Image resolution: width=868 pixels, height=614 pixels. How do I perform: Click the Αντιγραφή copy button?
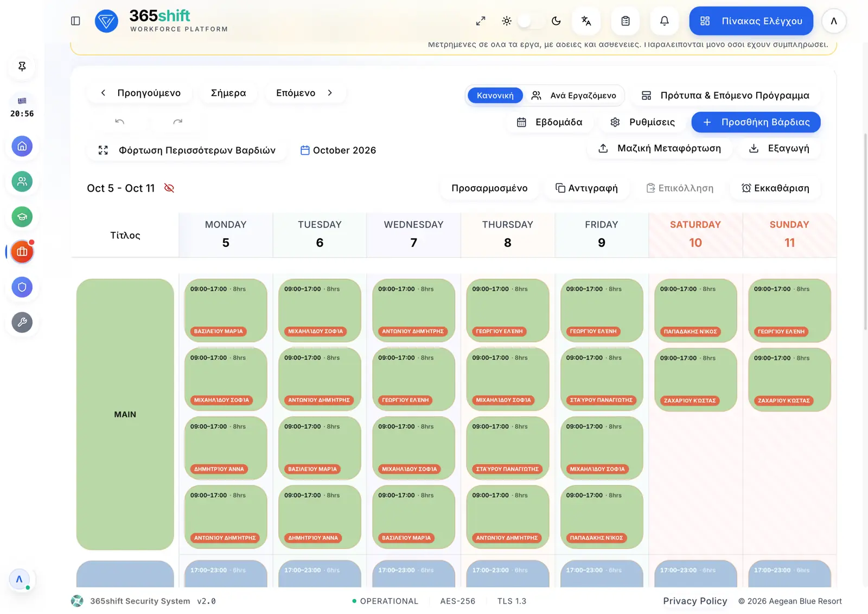click(x=586, y=188)
